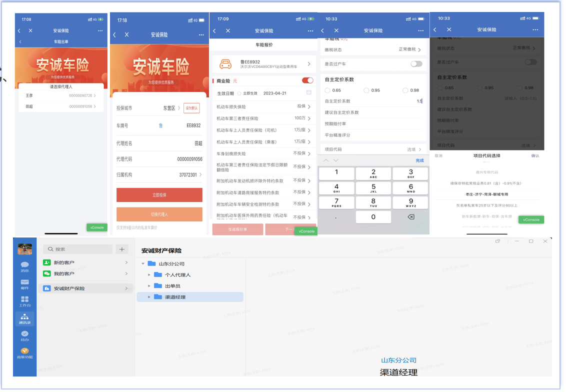
Task: Tap the three-dot menu on the 17:18 phone
Action: click(x=201, y=34)
